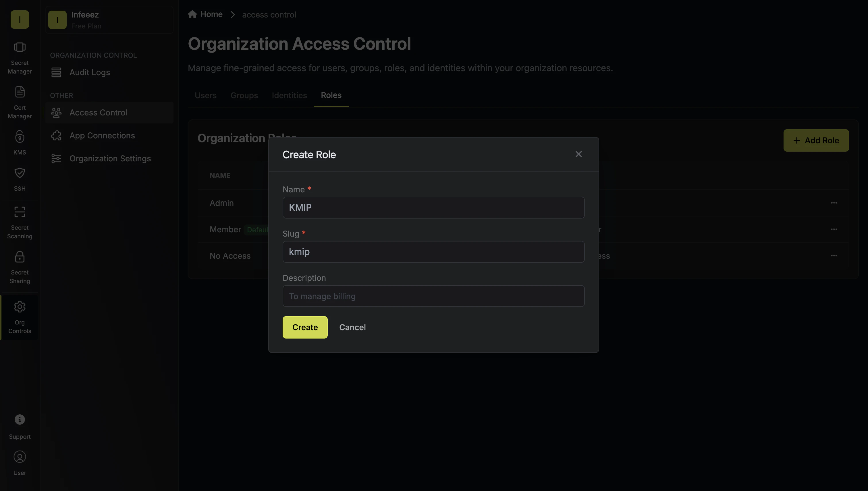Click the Create button
The height and width of the screenshot is (491, 868).
coord(305,327)
